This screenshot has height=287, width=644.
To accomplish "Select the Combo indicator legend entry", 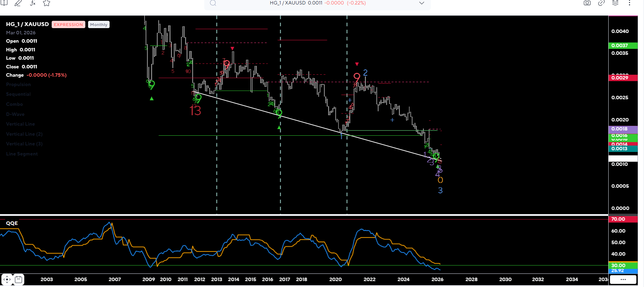I will 14,104.
